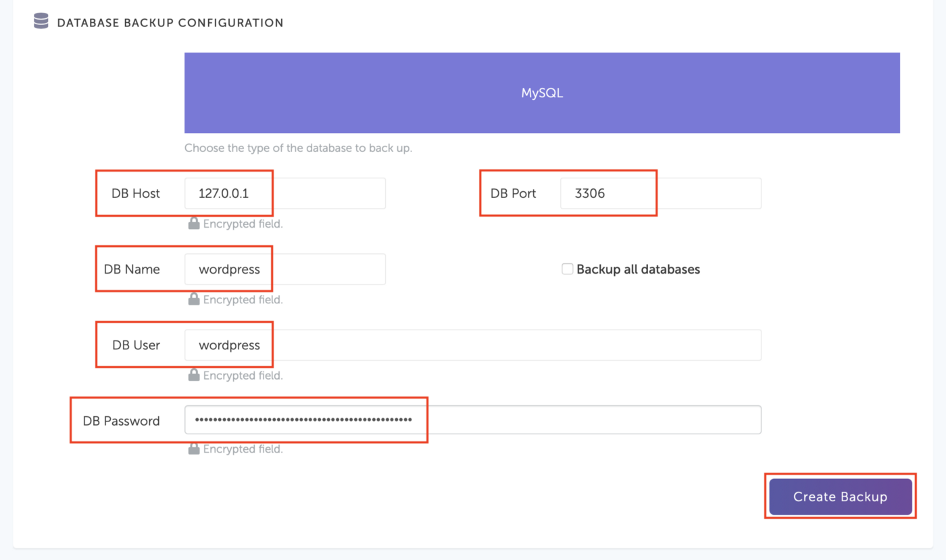Click into the DB Port field showing 3306
The image size is (946, 560).
click(660, 193)
